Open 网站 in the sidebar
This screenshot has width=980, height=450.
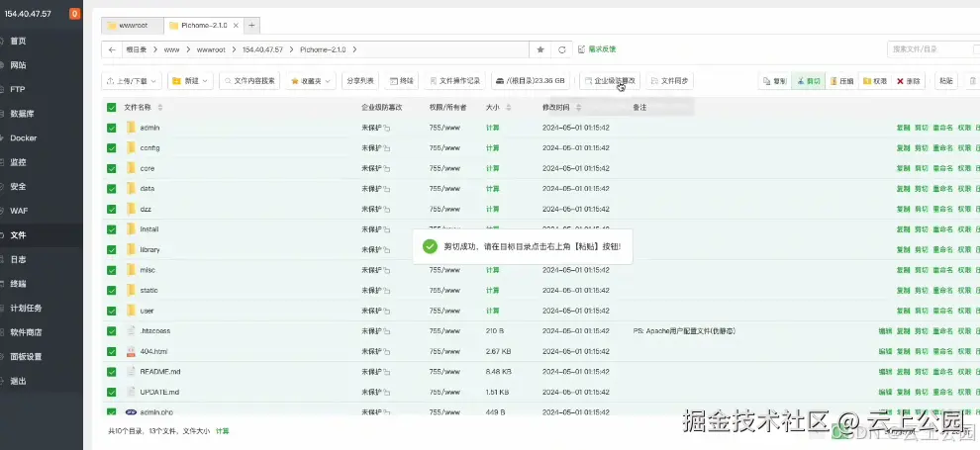pyautogui.click(x=18, y=65)
